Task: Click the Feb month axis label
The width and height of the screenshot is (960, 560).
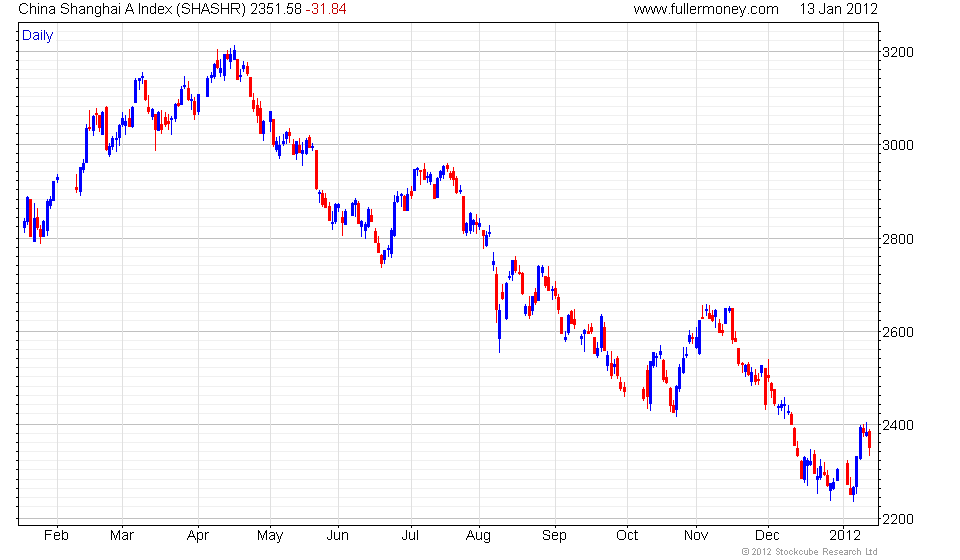Action: 56,535
